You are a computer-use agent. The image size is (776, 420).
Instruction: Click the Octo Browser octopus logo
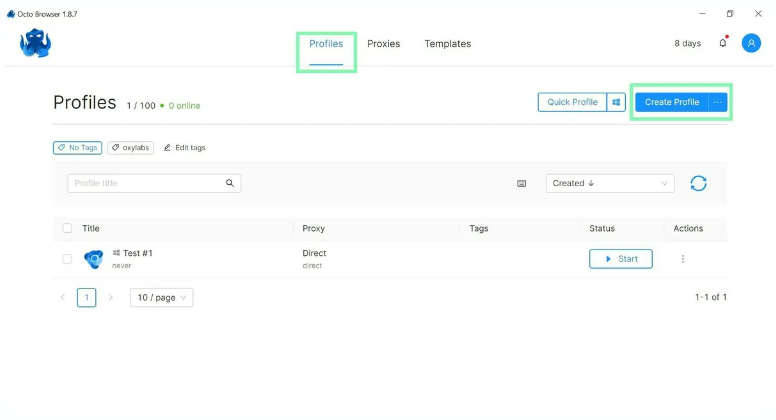coord(35,43)
